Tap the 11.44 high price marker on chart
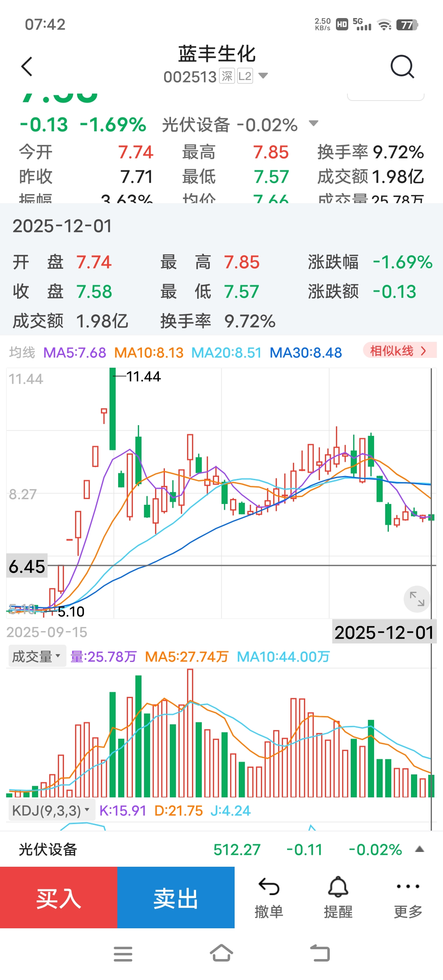Screen dimensions: 443x980 pos(143,376)
